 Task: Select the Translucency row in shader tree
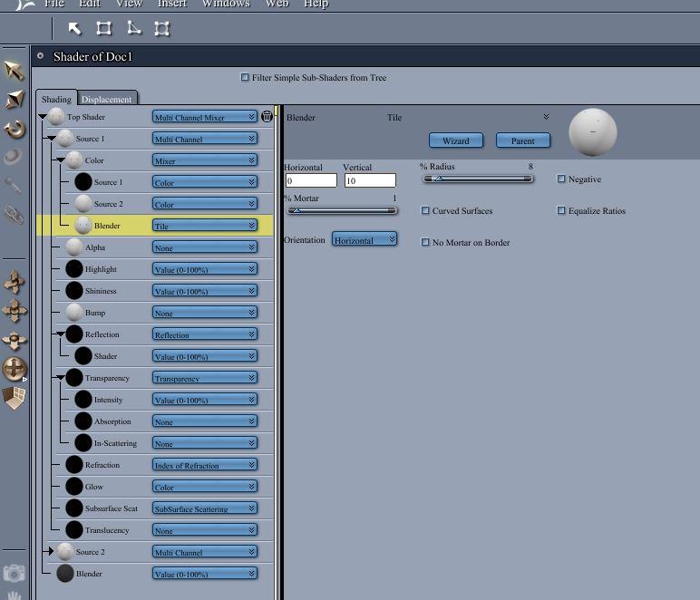click(155, 530)
